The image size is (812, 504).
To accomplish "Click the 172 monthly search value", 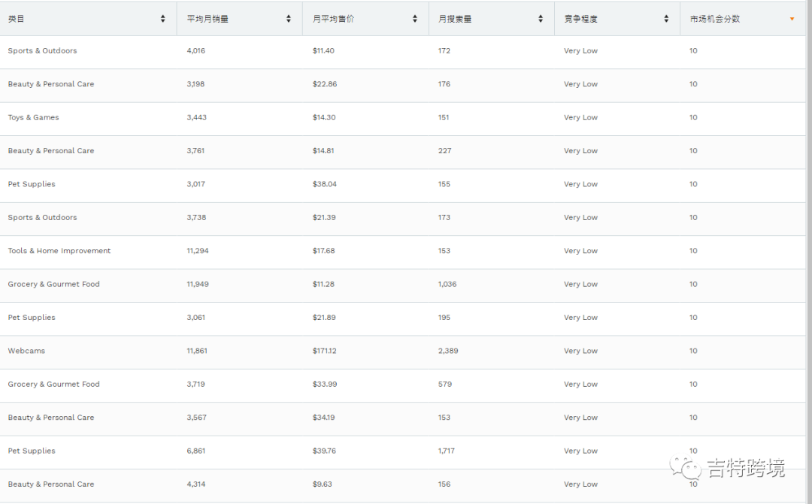I will (x=444, y=51).
